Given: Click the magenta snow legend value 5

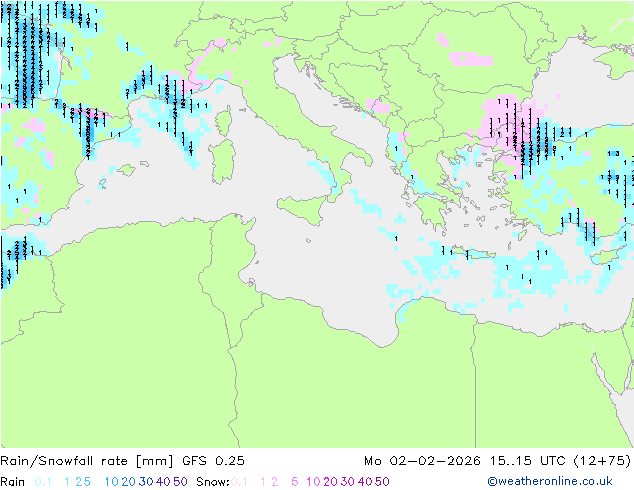Looking at the screenshot, I should point(295,482).
